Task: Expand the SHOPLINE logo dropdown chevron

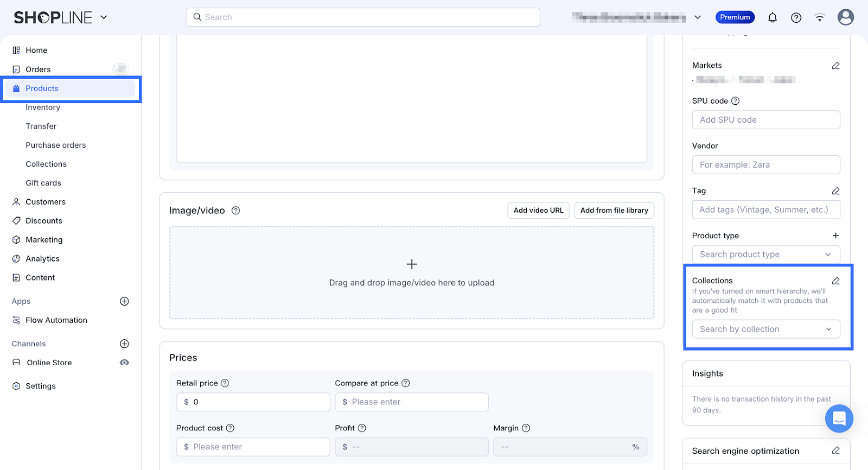Action: click(104, 17)
